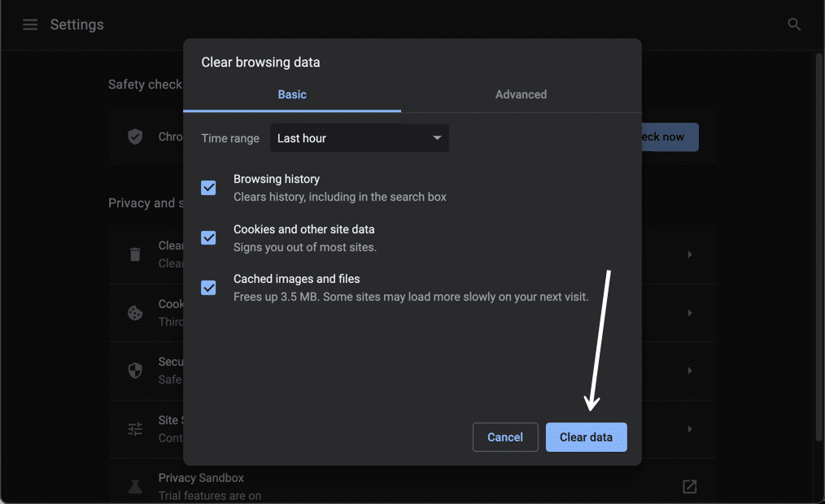
Task: Open the Time range dropdown
Action: tap(359, 137)
